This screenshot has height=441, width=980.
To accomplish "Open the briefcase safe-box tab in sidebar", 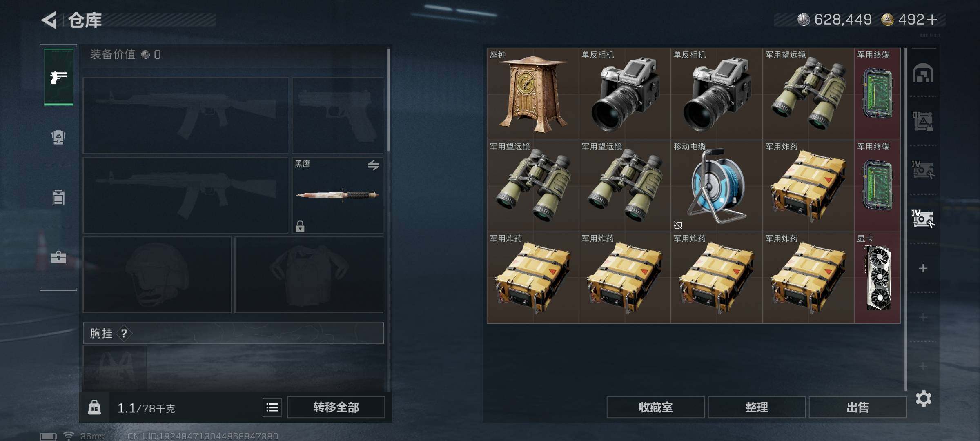I will click(x=58, y=257).
